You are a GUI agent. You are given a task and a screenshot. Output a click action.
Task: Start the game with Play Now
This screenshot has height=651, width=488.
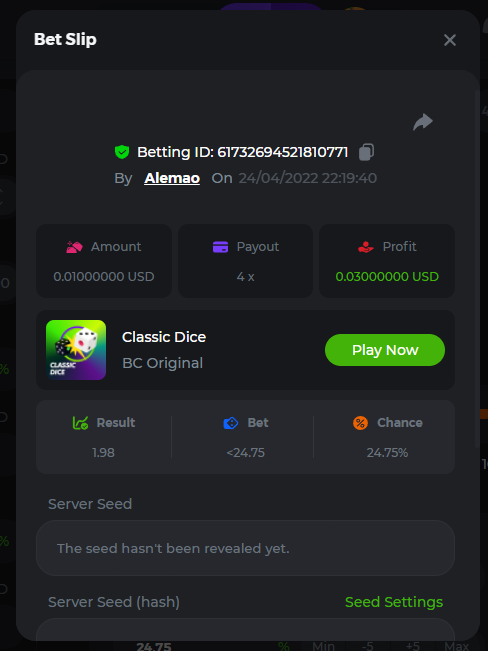coord(385,350)
